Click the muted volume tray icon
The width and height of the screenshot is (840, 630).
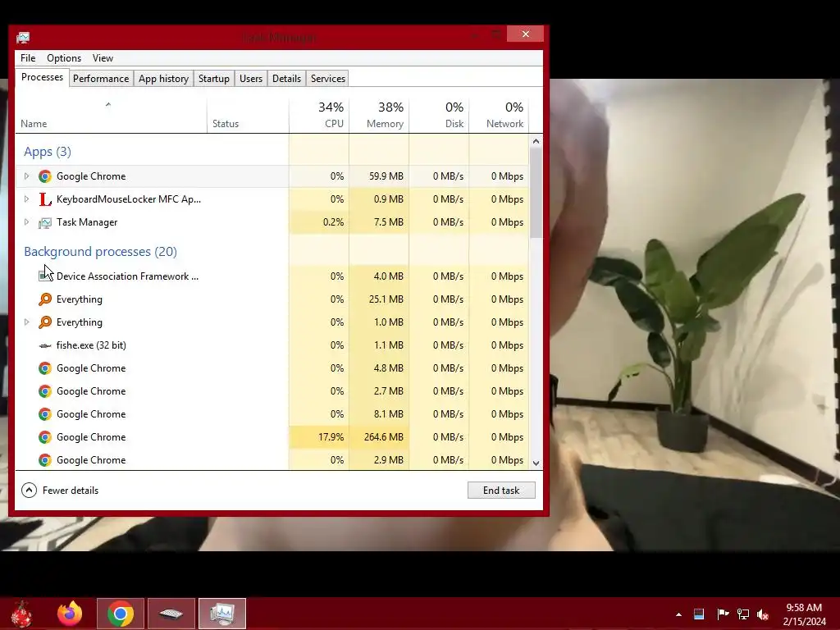pyautogui.click(x=763, y=614)
